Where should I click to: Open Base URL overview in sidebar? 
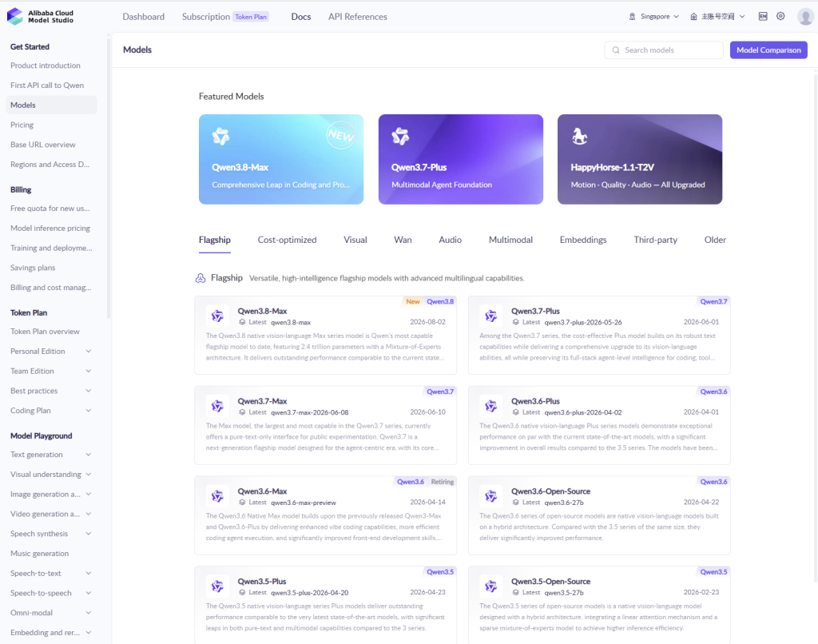point(43,145)
